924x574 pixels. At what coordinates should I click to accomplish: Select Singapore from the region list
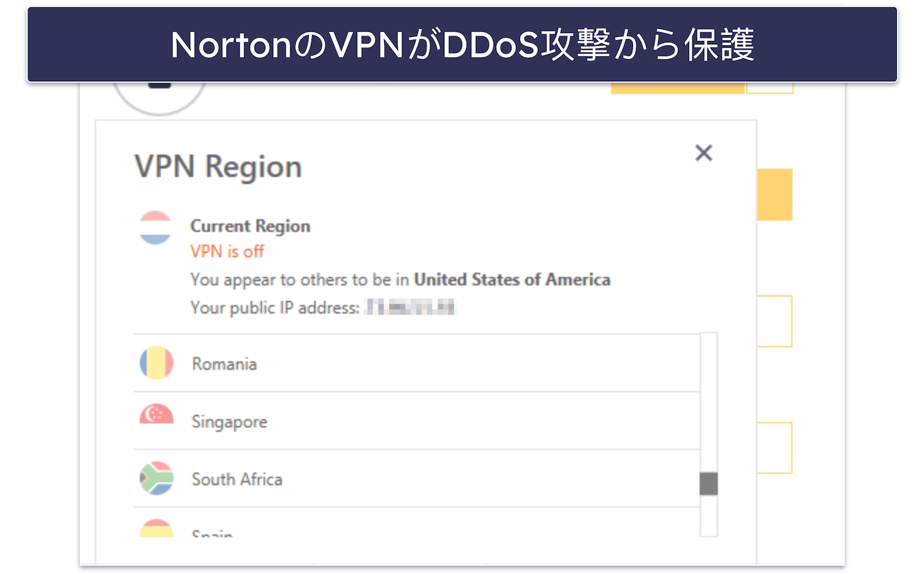coord(416,421)
